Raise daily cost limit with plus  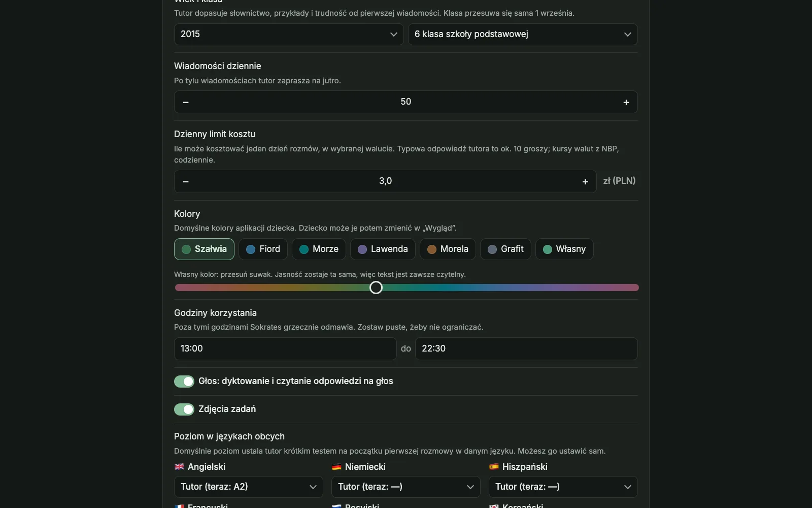[585, 181]
